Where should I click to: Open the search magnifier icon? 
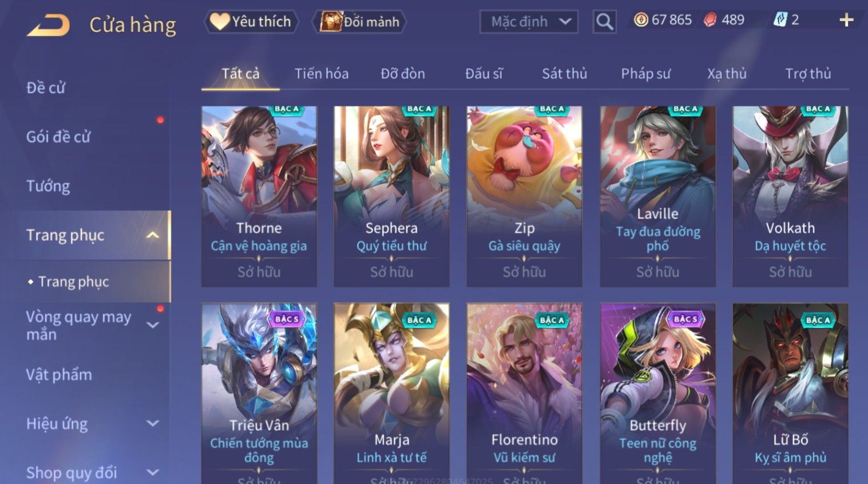click(604, 22)
